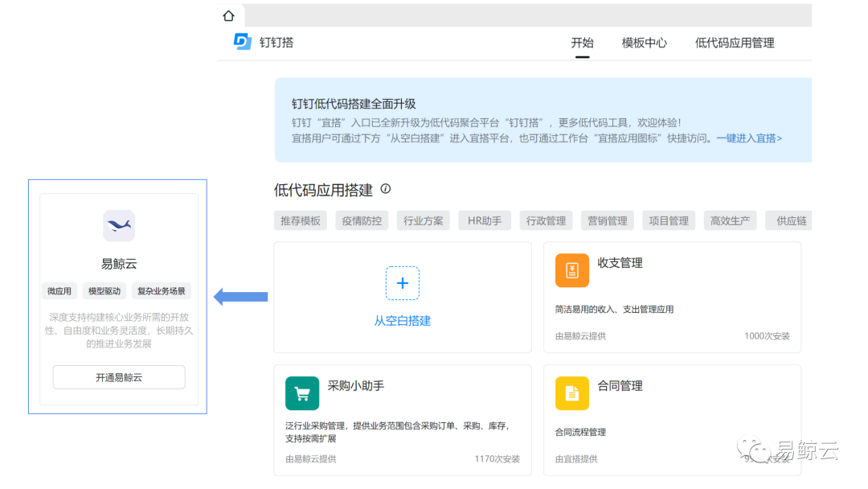Switch to the 模板中心 tab
Viewport: 868px width, 489px height.
pos(644,43)
